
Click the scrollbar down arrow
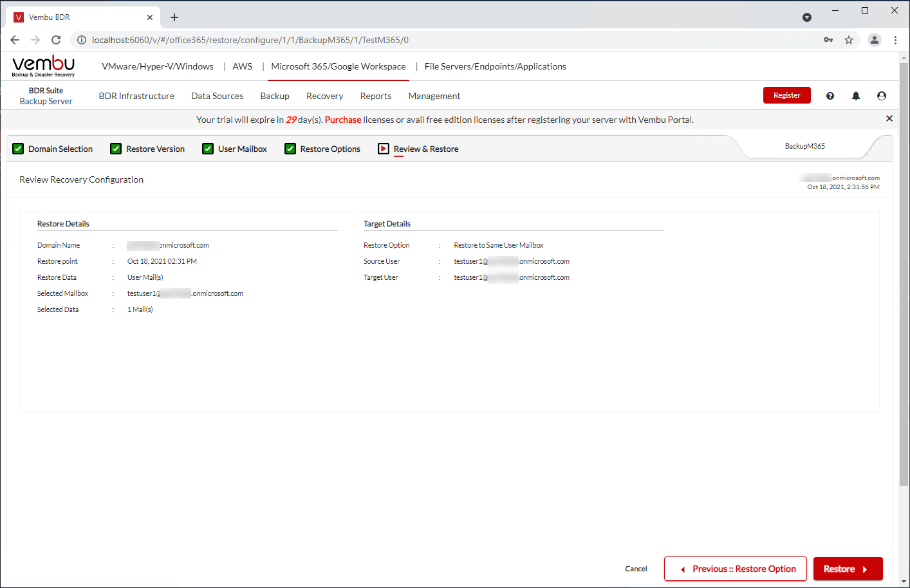[904, 582]
